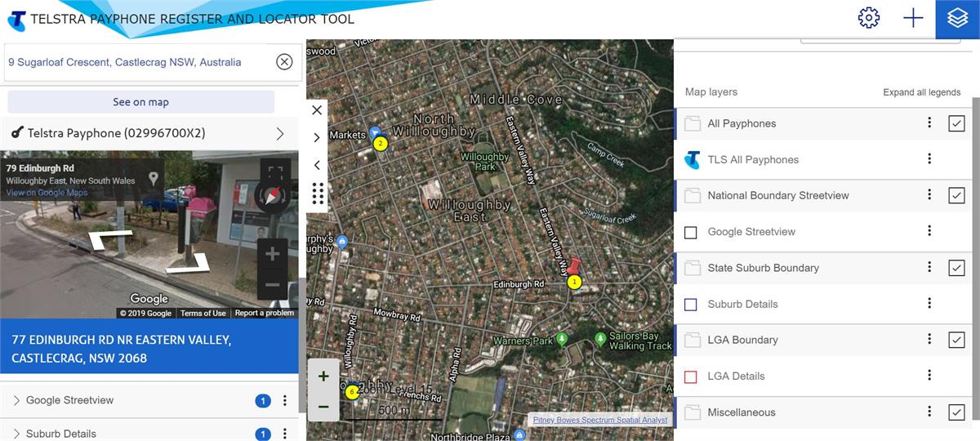Viewport: 980px width, 441px height.
Task: Click the TLS All Payphones Telstra icon
Action: 693,160
